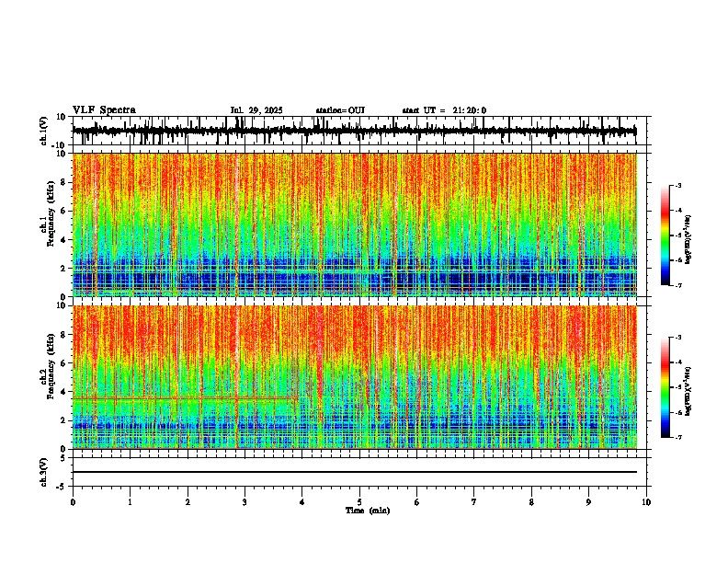Click tick label "5" on Time axis

[359, 502]
